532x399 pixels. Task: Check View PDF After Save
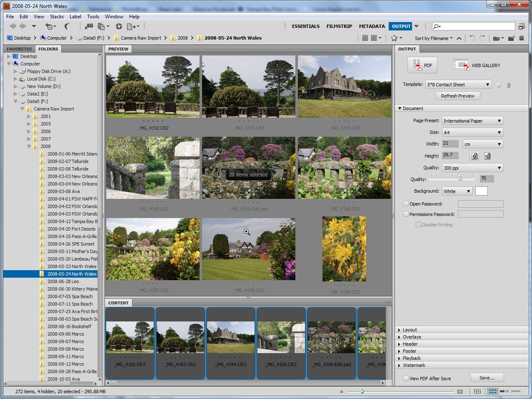[406, 379]
